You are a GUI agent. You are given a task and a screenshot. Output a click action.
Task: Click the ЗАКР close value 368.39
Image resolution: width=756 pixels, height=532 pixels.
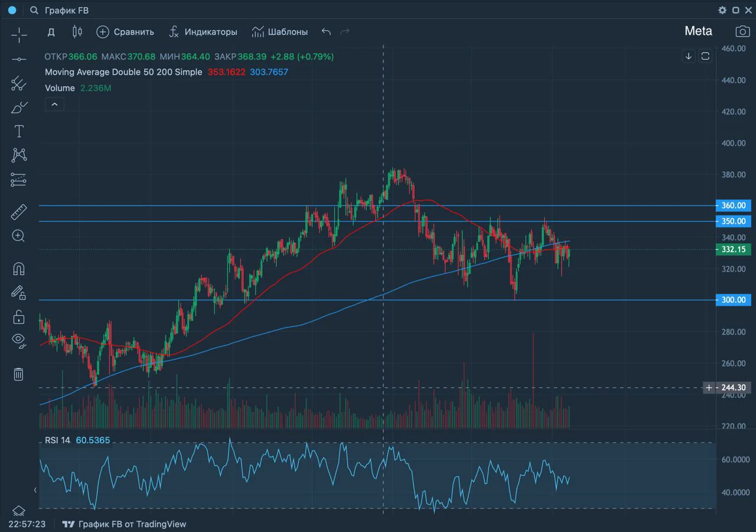pyautogui.click(x=252, y=57)
